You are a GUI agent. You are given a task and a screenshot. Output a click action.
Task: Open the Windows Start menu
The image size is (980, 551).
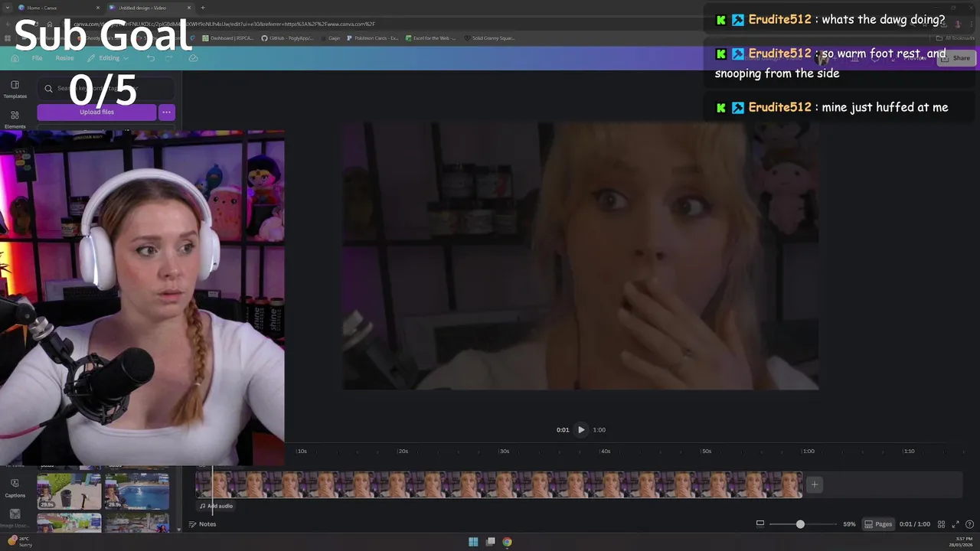coord(473,542)
